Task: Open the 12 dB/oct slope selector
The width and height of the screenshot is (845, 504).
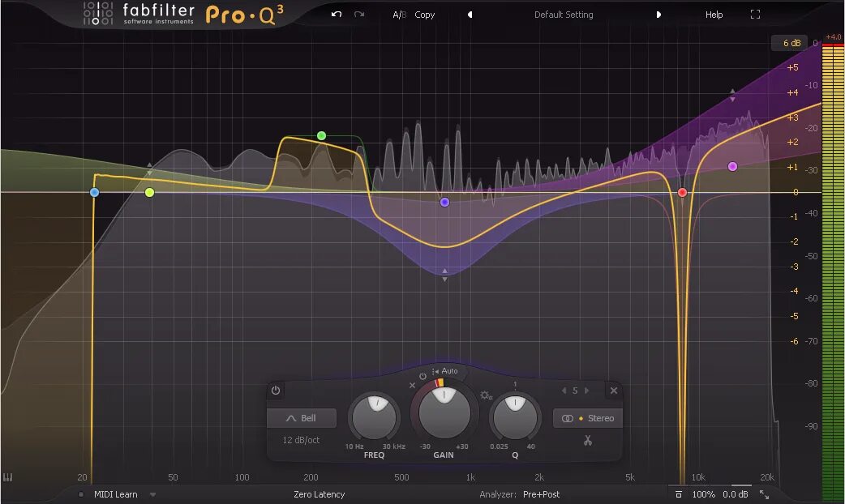Action: (x=301, y=440)
